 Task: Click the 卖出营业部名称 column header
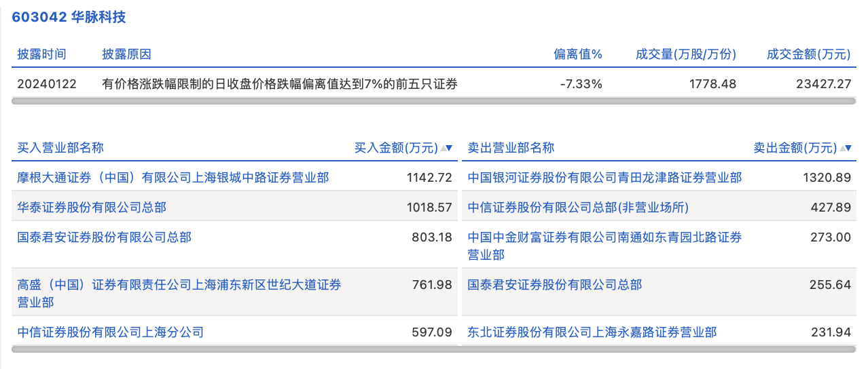point(511,148)
